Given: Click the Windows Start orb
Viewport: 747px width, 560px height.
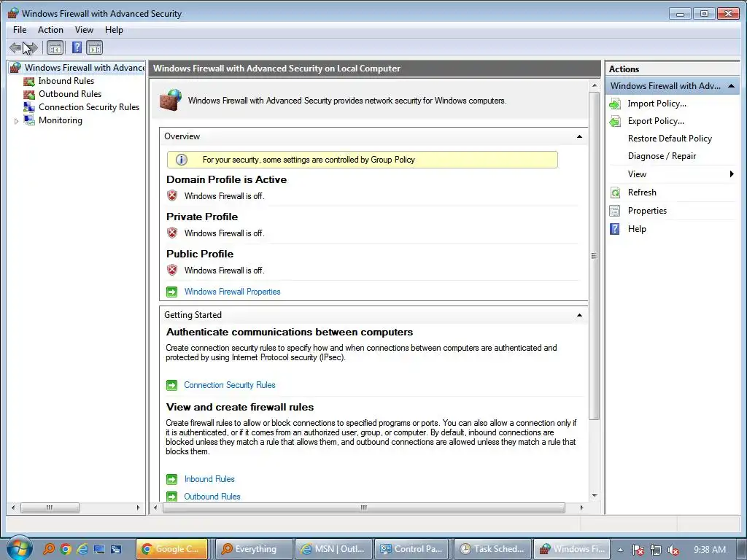Looking at the screenshot, I should [x=19, y=548].
